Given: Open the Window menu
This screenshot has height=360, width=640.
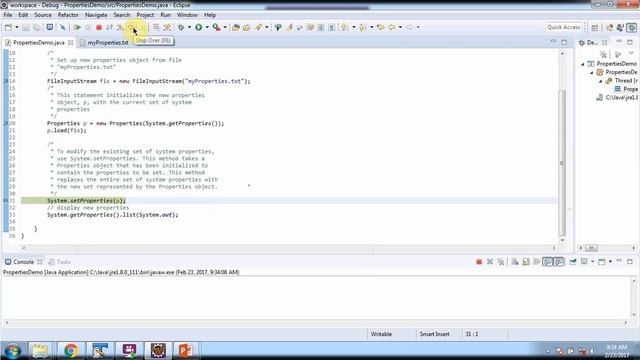Looking at the screenshot, I should pyautogui.click(x=187, y=15).
